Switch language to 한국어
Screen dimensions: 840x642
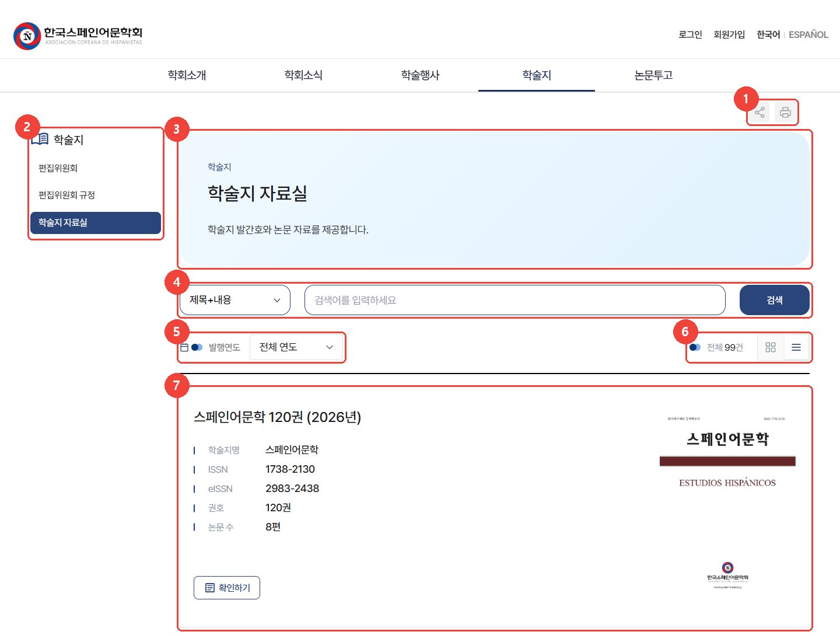[x=768, y=34]
